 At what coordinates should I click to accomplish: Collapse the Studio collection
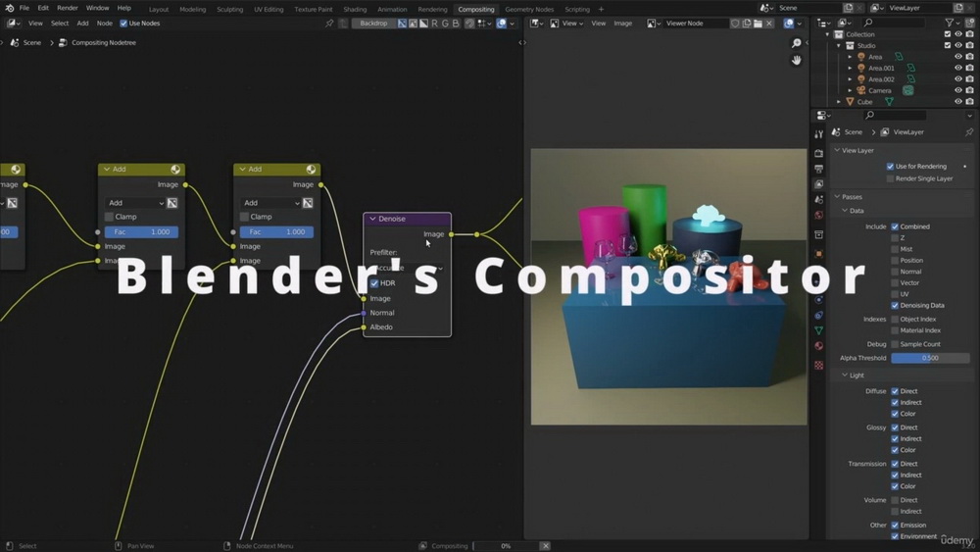pos(839,46)
